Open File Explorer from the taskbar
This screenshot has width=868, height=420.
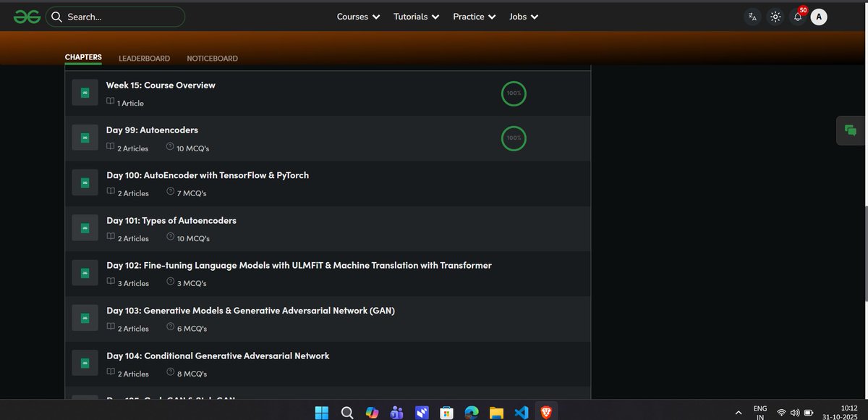(x=496, y=412)
